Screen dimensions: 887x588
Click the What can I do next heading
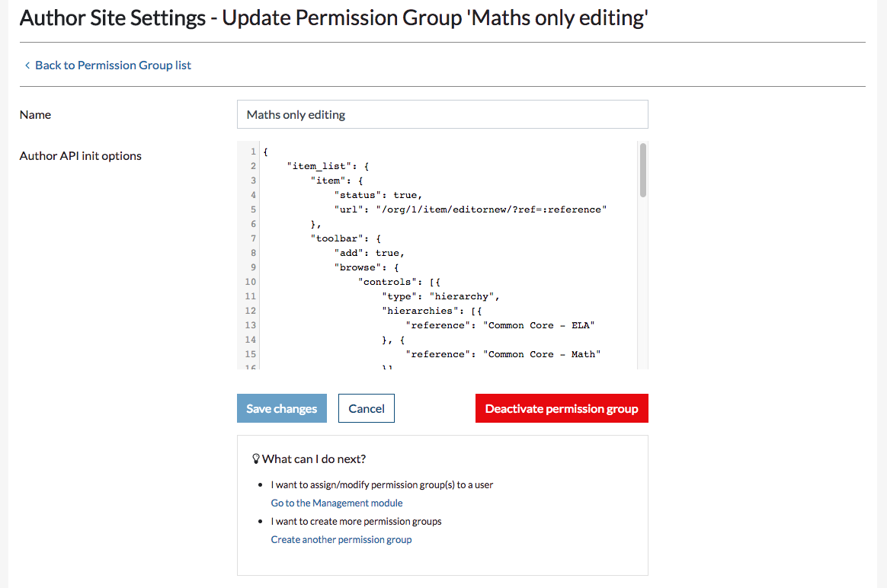314,459
